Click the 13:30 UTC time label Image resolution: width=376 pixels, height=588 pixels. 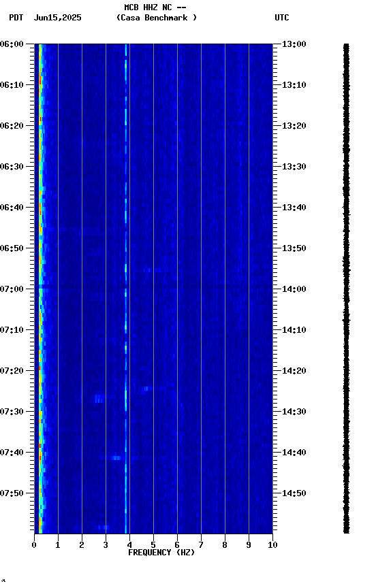pos(294,167)
